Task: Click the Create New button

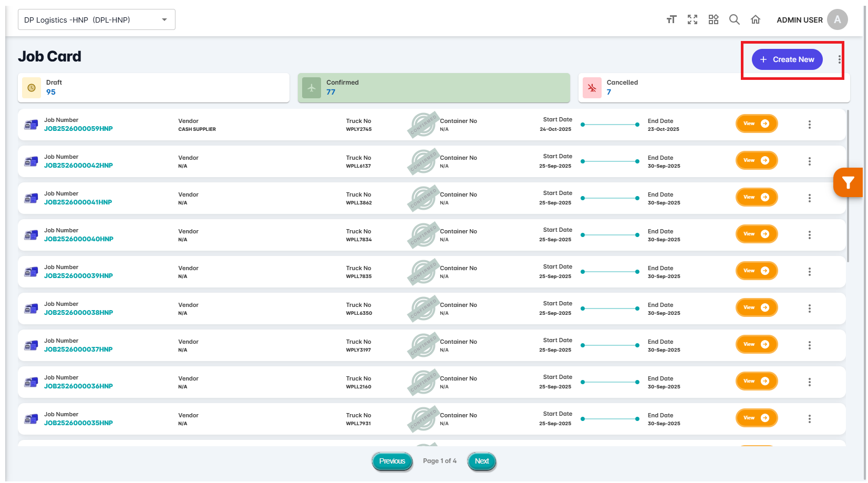Action: point(787,59)
